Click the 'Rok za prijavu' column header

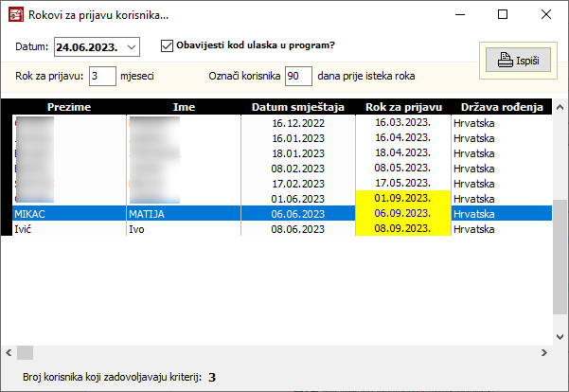[402, 107]
